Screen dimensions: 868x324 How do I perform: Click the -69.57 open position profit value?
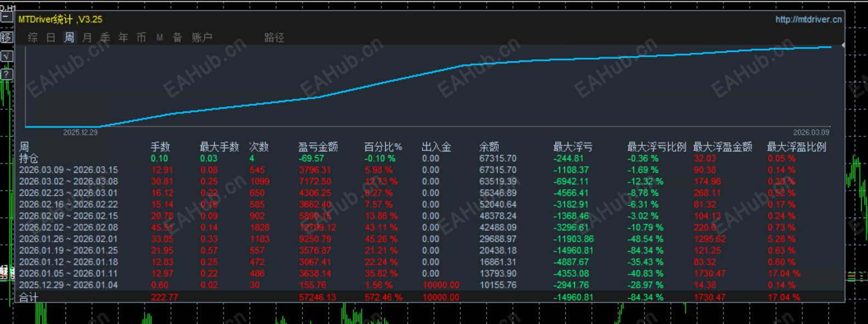311,158
